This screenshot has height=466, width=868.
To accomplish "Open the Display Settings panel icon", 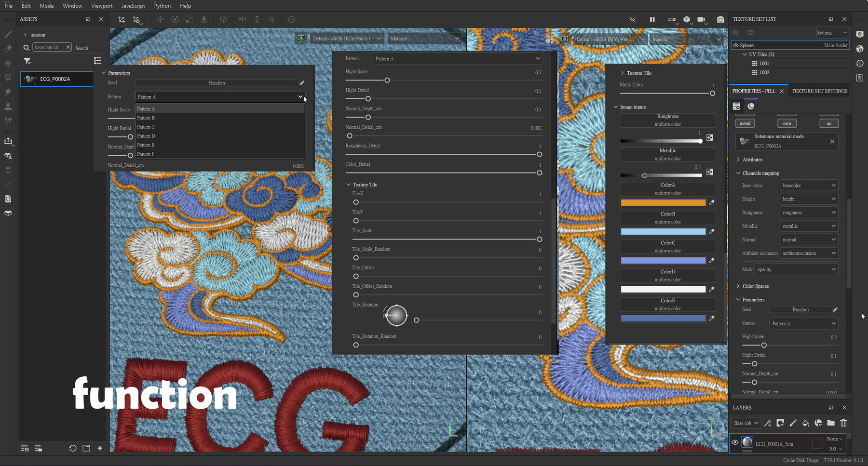I will (860, 35).
